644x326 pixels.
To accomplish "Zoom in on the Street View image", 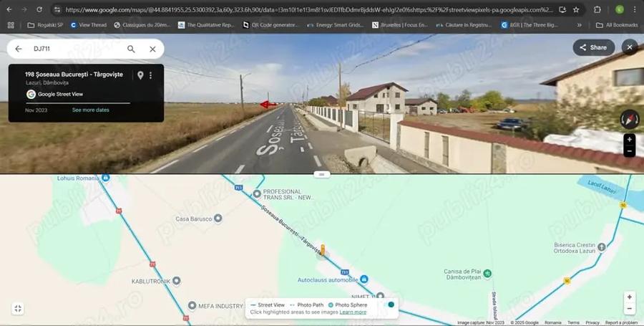I will [629, 140].
